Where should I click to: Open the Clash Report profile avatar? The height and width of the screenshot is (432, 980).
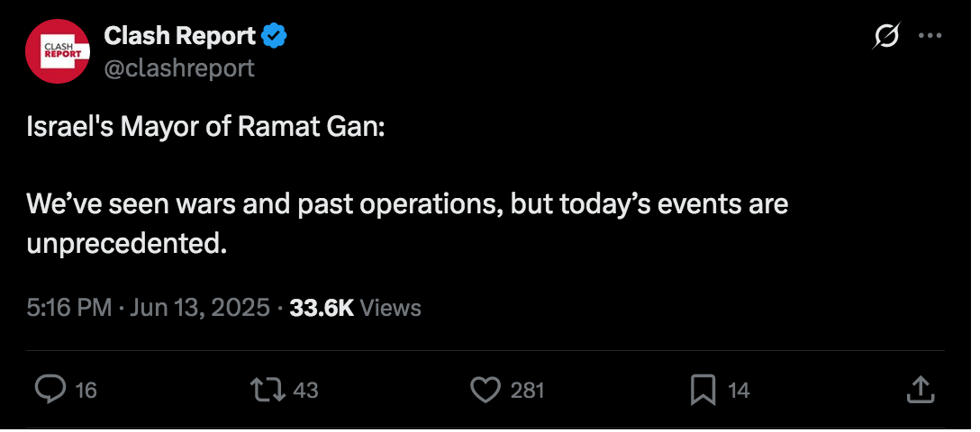tap(57, 51)
